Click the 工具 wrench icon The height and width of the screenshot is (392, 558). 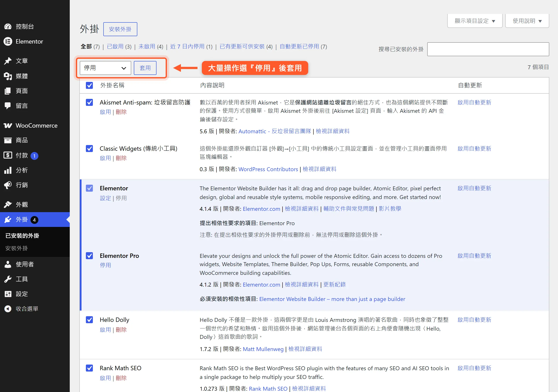(x=8, y=279)
